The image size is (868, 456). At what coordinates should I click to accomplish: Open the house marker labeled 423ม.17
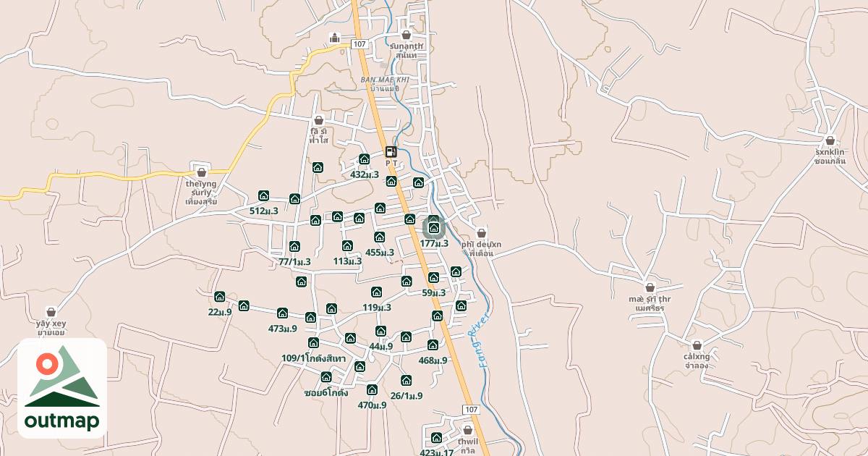(x=436, y=438)
